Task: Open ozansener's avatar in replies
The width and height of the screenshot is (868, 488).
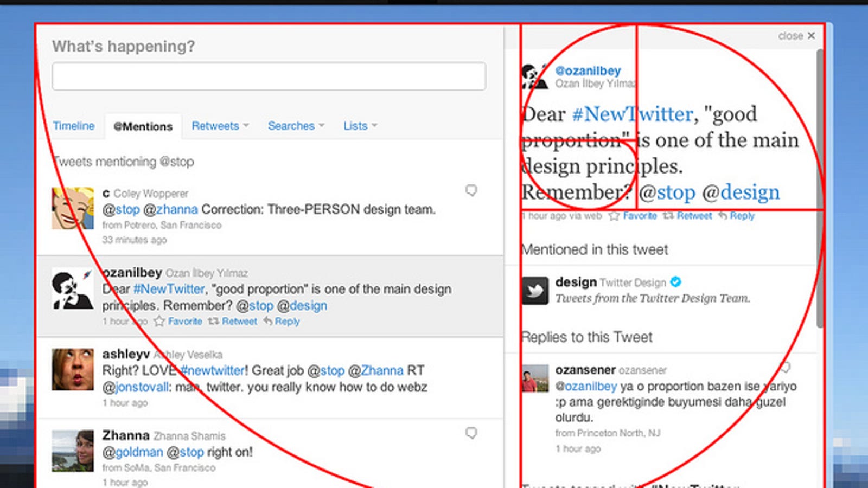Action: point(535,378)
